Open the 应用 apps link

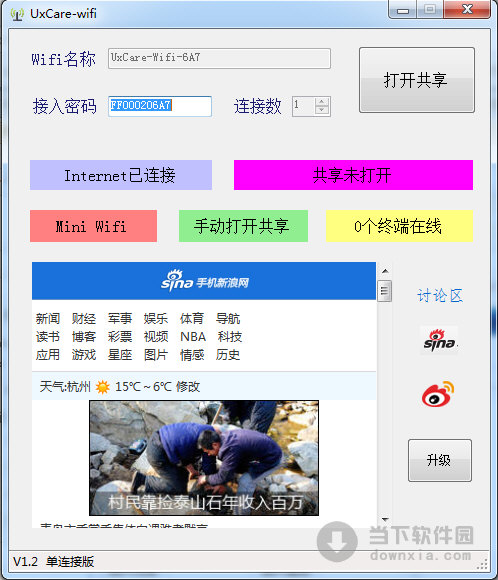click(x=48, y=355)
